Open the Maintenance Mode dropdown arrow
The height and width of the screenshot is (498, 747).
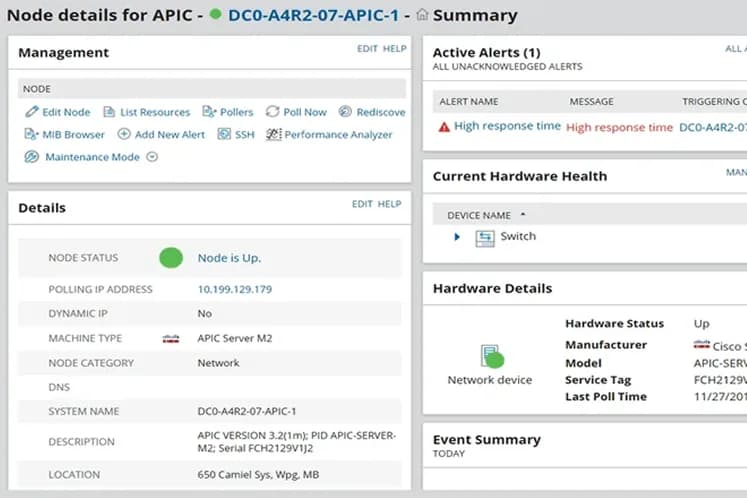(152, 157)
